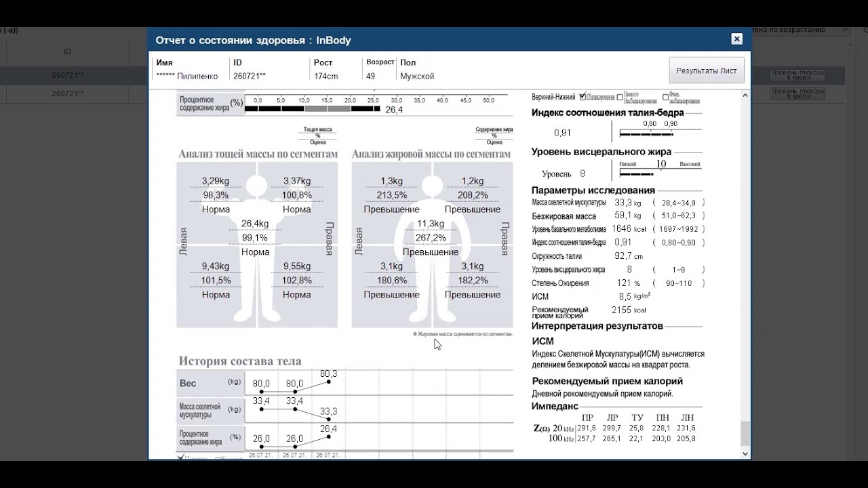The image size is (868, 488).
Task: Open the Результаты Лист results sheet
Action: [707, 70]
